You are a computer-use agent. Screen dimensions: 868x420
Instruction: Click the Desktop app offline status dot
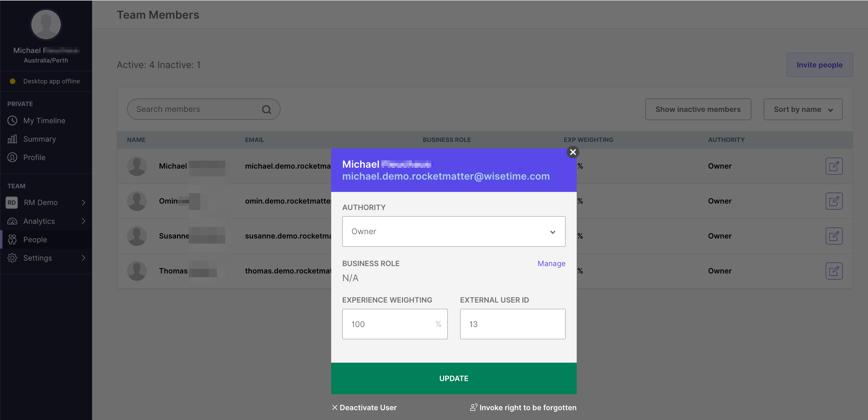pyautogui.click(x=13, y=81)
